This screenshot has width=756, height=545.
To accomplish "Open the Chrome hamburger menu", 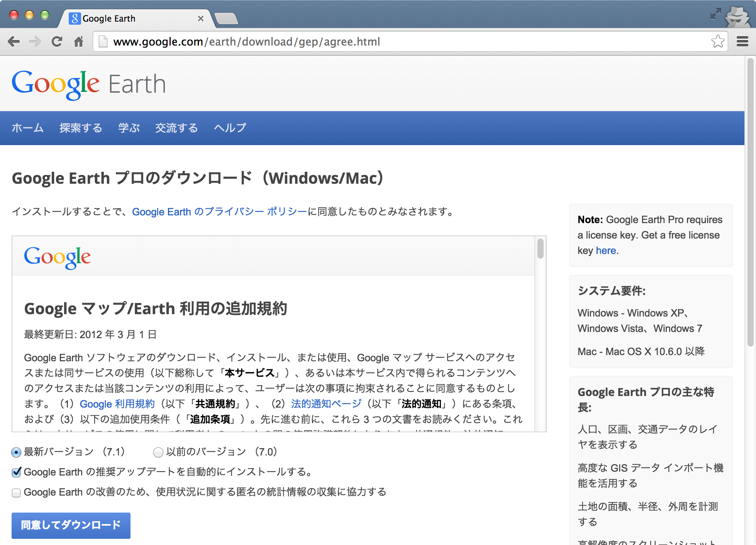I will tap(742, 41).
